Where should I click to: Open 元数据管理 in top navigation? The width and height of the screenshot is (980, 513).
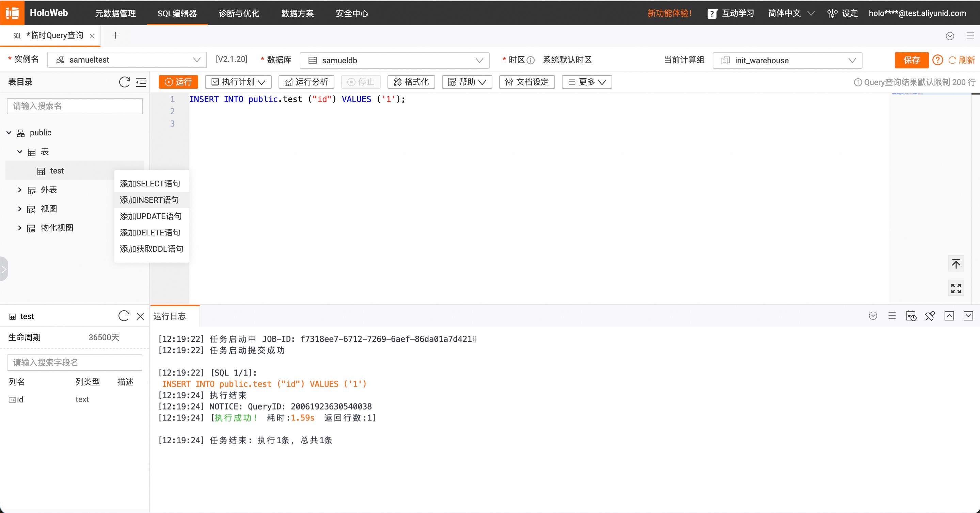pyautogui.click(x=115, y=13)
